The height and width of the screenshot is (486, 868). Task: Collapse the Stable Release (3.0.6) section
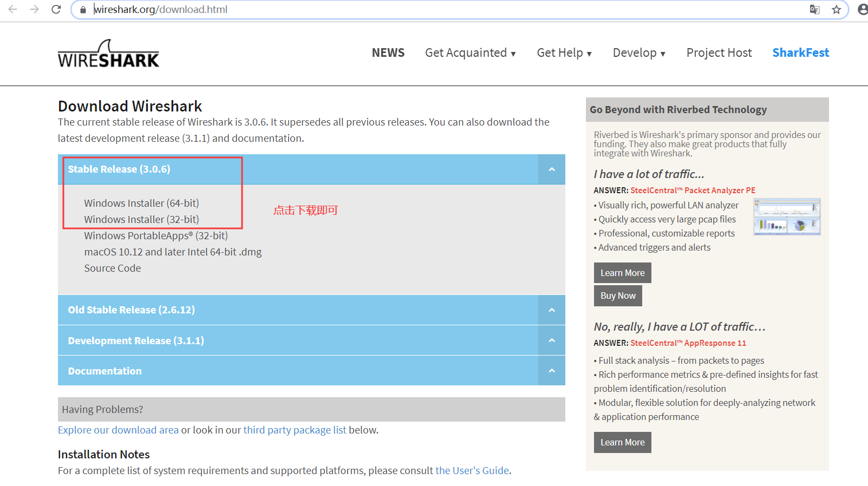pos(552,169)
